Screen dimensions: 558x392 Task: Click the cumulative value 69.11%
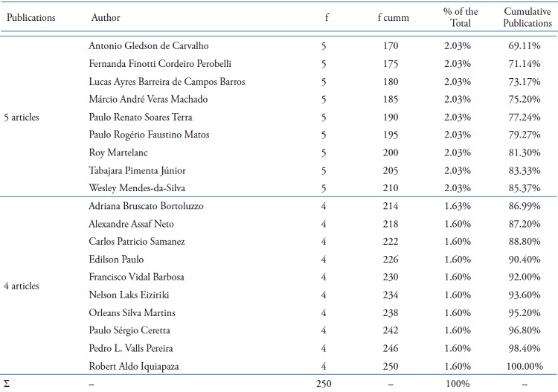(522, 47)
